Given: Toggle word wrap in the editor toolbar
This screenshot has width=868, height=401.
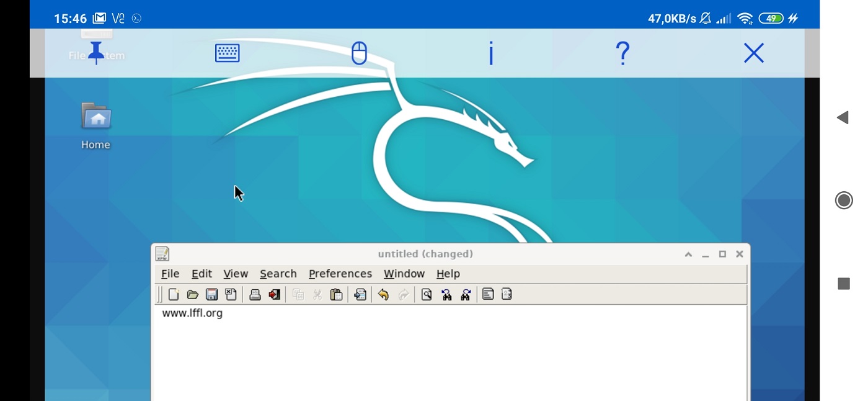Looking at the screenshot, I should click(x=488, y=295).
